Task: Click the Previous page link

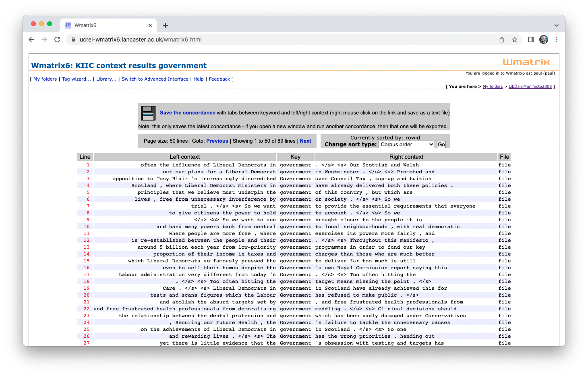Action: pyautogui.click(x=217, y=141)
